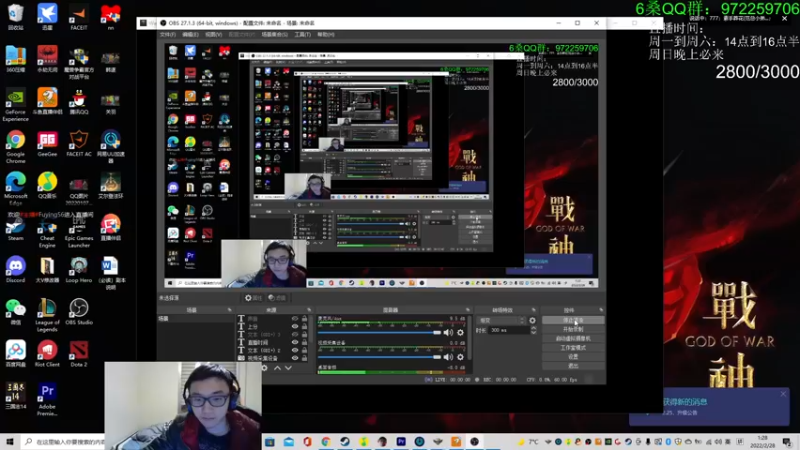Image resolution: width=800 pixels, height=450 pixels.
Task: Open Dota 2 desktop icon
Action: [79, 354]
